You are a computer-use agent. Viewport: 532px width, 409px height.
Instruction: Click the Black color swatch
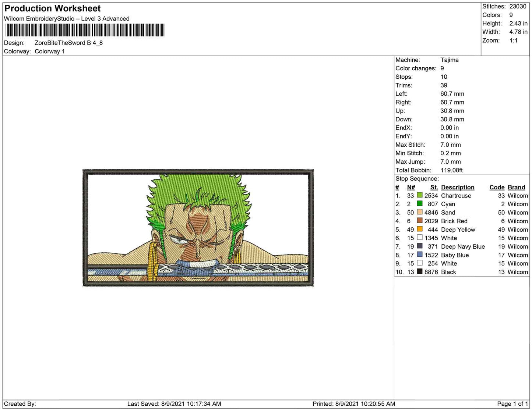(x=420, y=271)
